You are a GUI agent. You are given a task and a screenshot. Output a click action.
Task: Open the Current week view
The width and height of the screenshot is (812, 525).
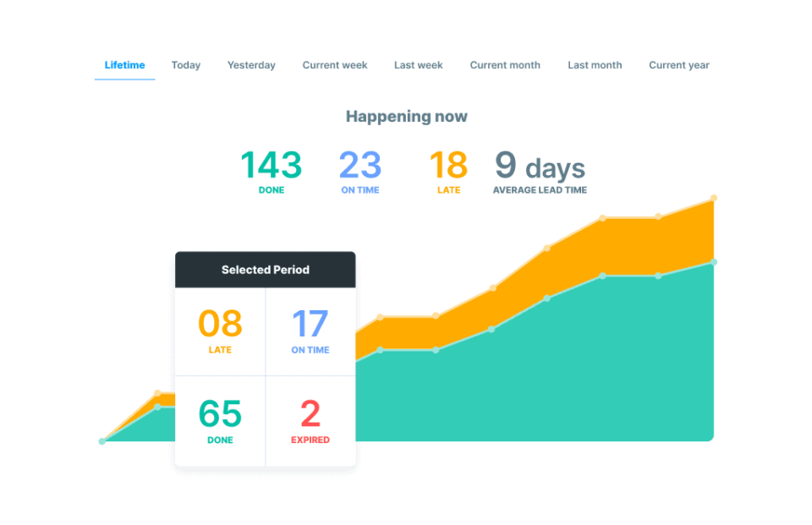[334, 65]
